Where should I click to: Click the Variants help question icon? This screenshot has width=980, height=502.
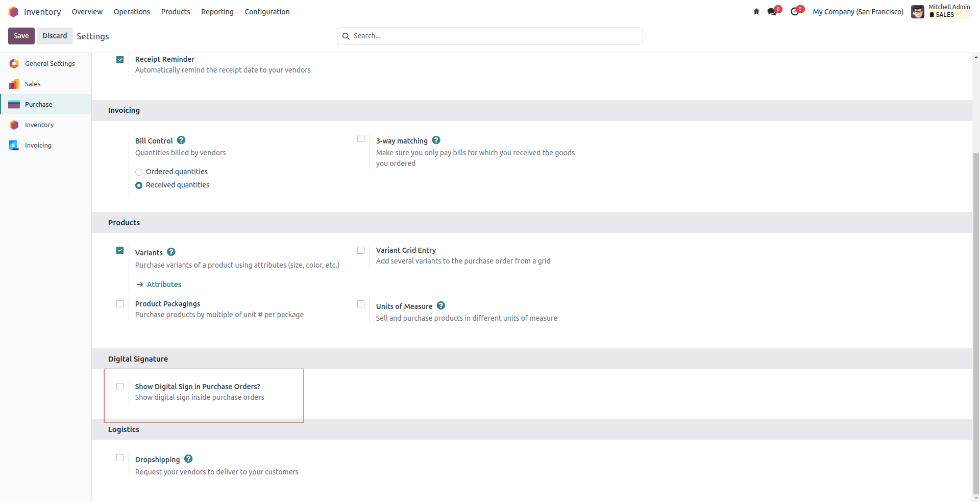point(171,252)
